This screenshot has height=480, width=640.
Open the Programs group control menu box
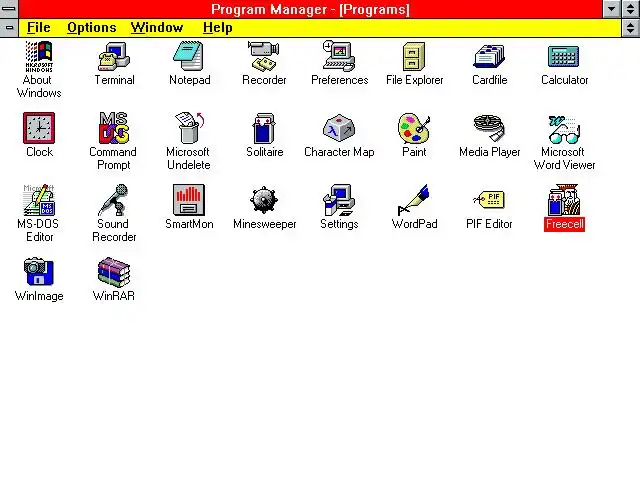(9, 28)
